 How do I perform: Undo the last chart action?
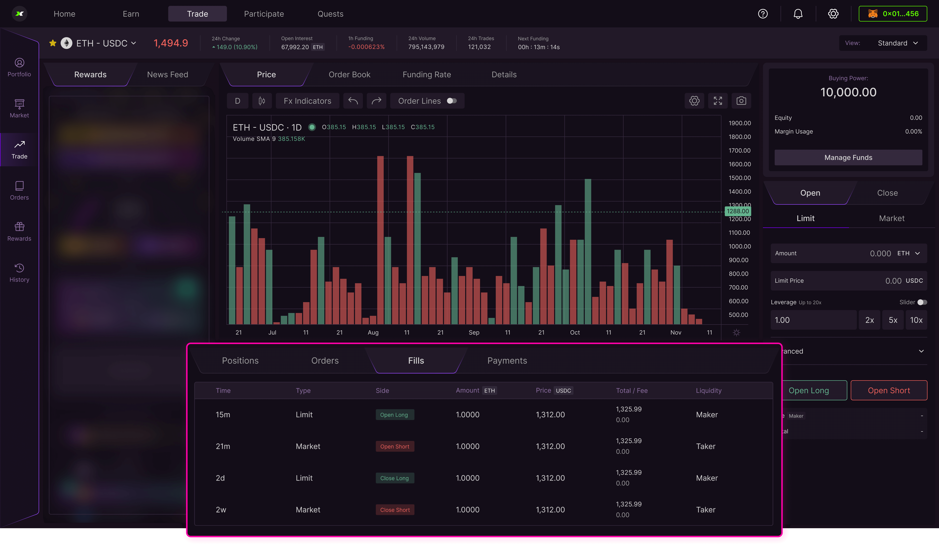click(353, 101)
